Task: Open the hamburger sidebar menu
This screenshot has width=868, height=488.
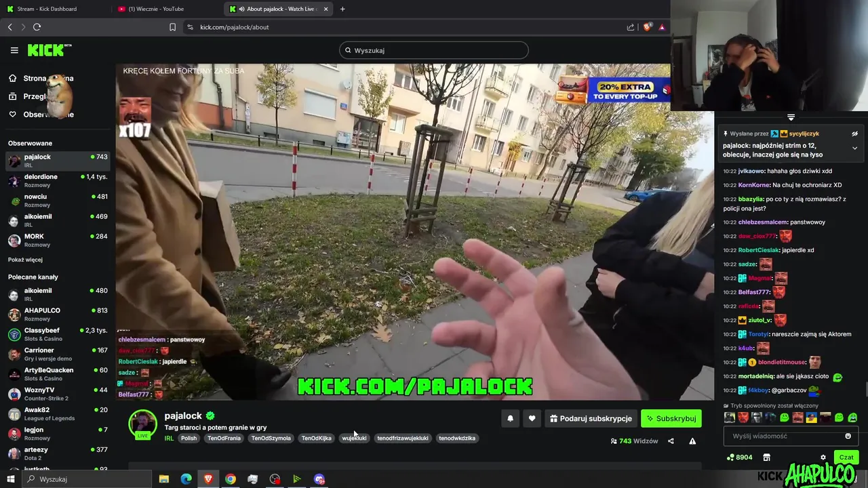Action: 14,50
